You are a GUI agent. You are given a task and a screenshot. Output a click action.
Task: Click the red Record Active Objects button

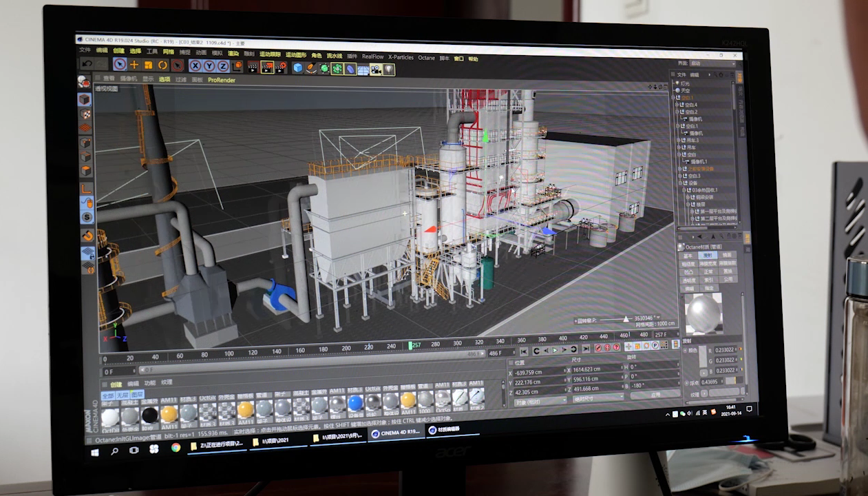597,349
